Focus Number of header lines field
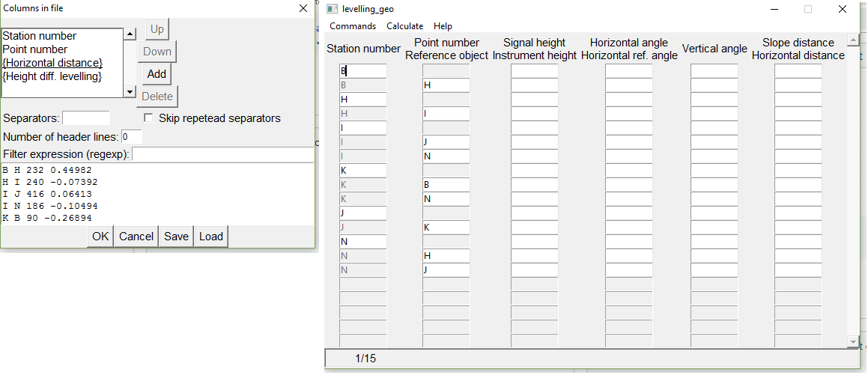This screenshot has height=378, width=868. point(132,137)
